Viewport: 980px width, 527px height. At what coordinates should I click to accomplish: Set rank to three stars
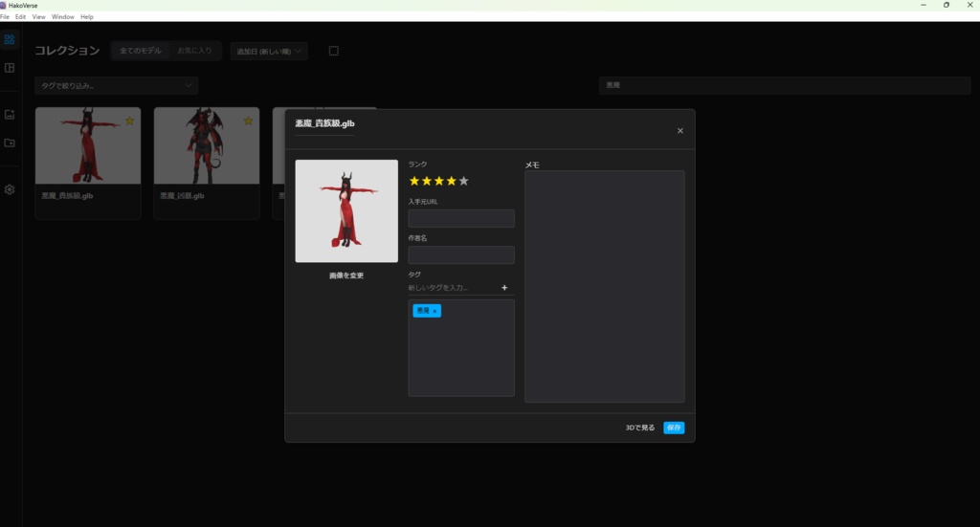(438, 181)
